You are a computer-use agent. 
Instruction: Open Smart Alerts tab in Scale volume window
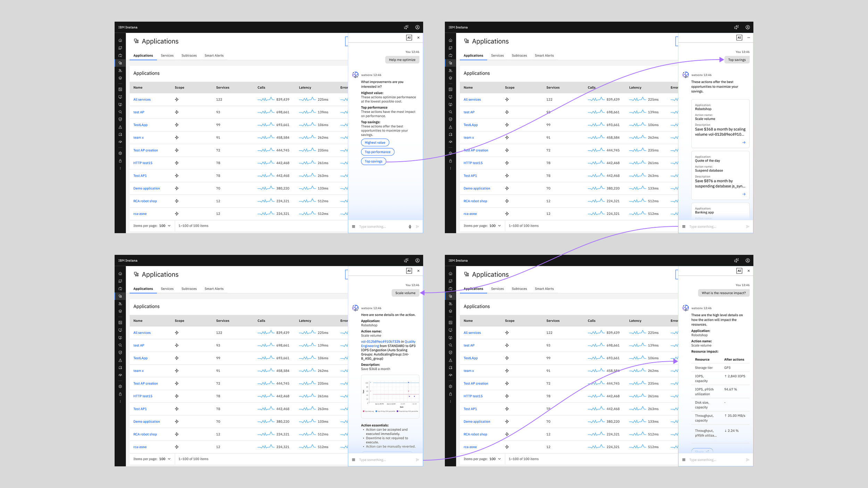214,289
